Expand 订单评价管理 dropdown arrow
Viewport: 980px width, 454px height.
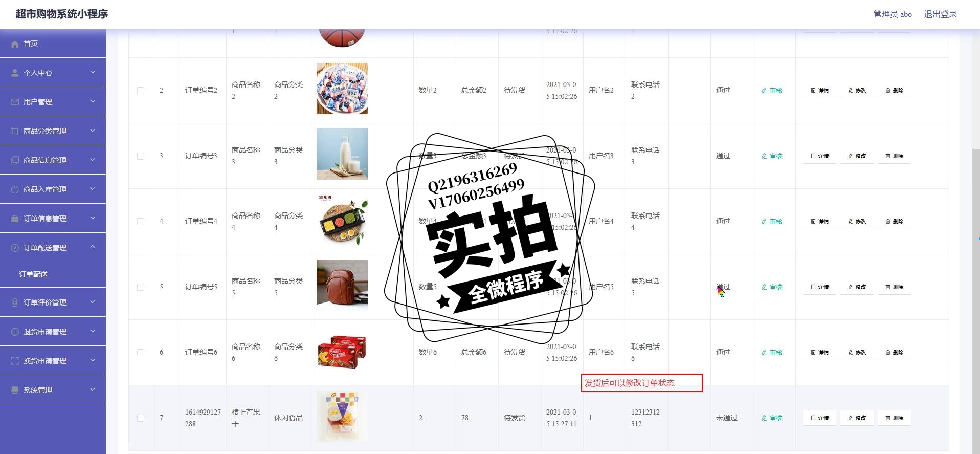(x=93, y=302)
